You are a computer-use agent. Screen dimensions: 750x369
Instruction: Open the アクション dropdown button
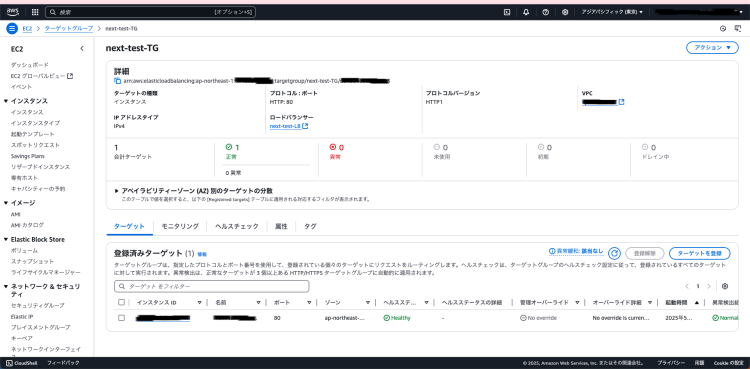point(712,47)
